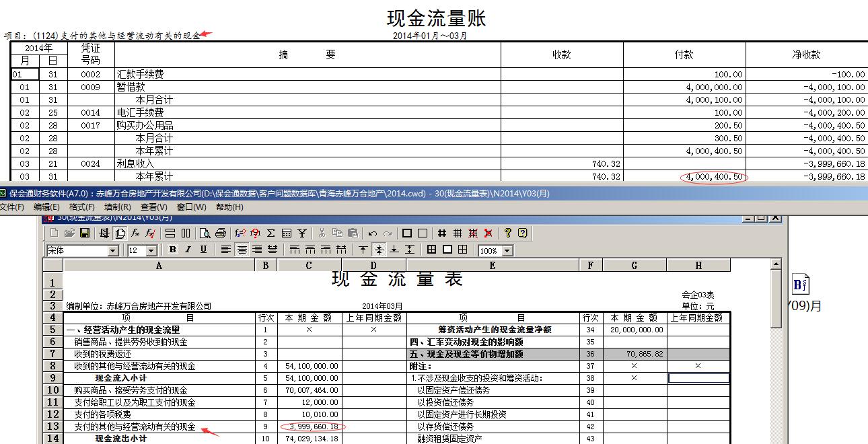Toggle underline formatting
Image resolution: width=868 pixels, height=444 pixels.
(x=203, y=250)
